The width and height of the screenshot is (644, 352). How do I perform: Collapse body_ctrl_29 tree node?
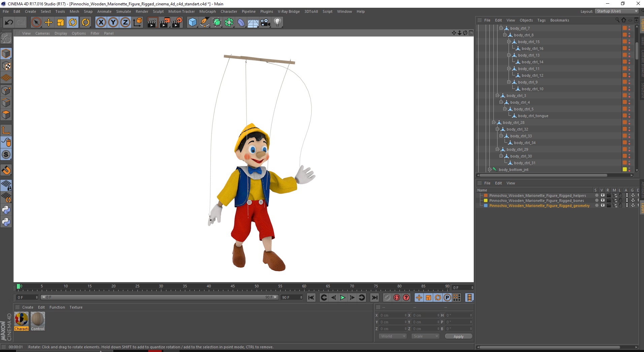click(x=497, y=149)
